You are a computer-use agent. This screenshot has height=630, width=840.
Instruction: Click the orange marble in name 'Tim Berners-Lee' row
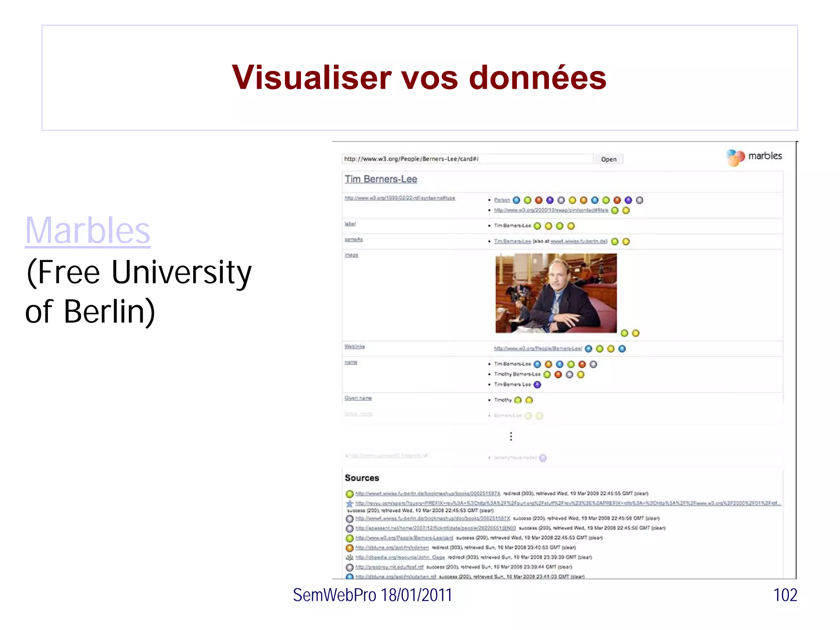548,364
